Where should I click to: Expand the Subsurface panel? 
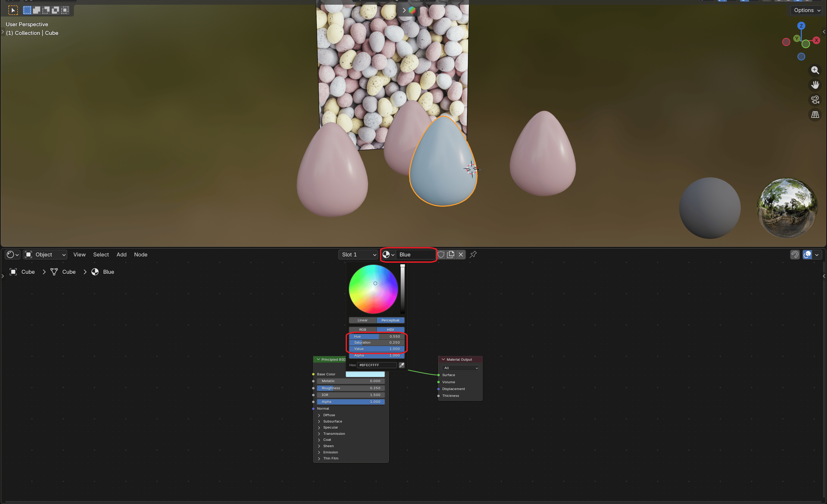pyautogui.click(x=319, y=421)
